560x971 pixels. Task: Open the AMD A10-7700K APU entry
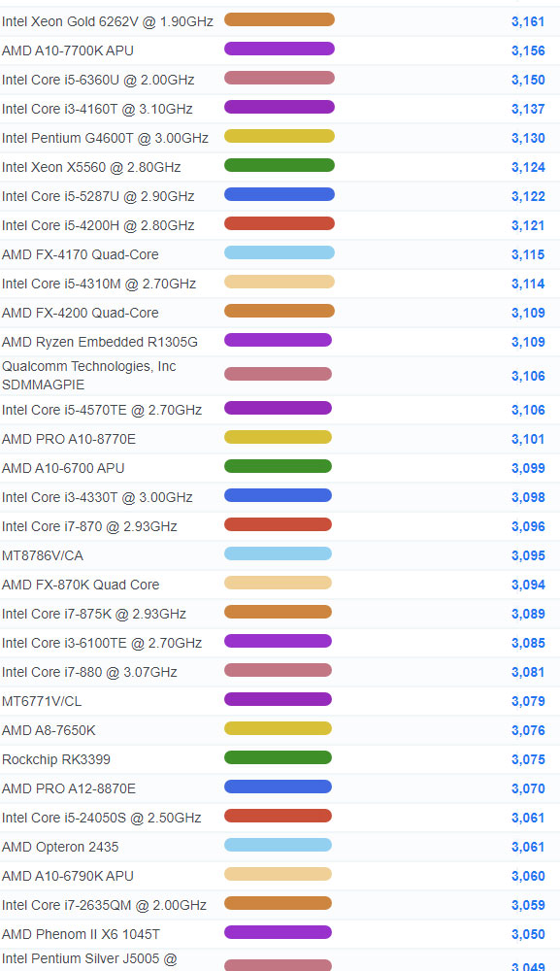pyautogui.click(x=67, y=50)
